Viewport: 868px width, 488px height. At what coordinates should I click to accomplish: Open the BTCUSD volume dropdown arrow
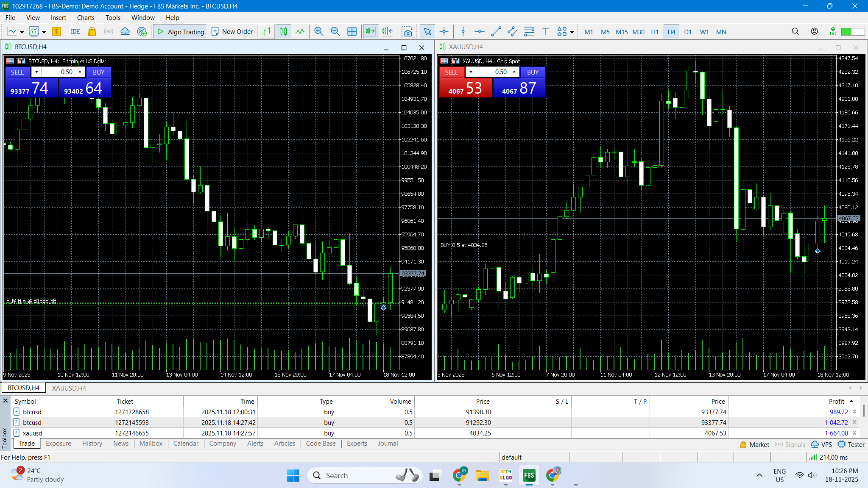tap(37, 72)
